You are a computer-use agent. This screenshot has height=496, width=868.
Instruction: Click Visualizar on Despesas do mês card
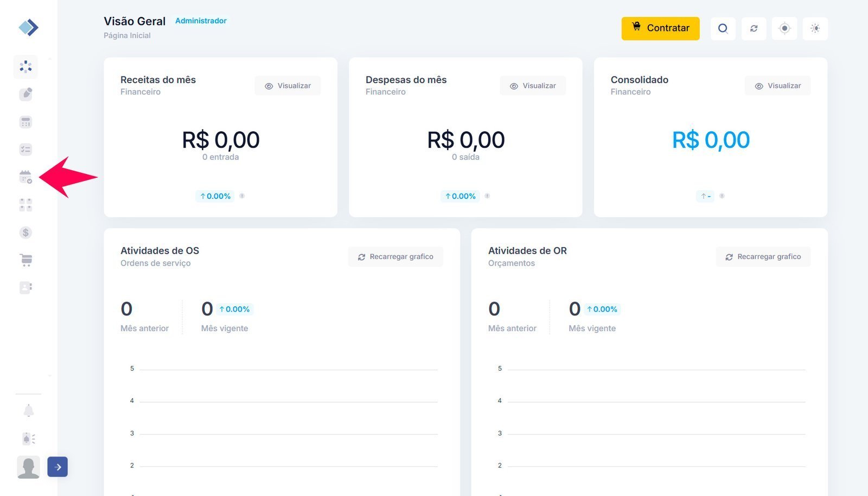pyautogui.click(x=533, y=86)
